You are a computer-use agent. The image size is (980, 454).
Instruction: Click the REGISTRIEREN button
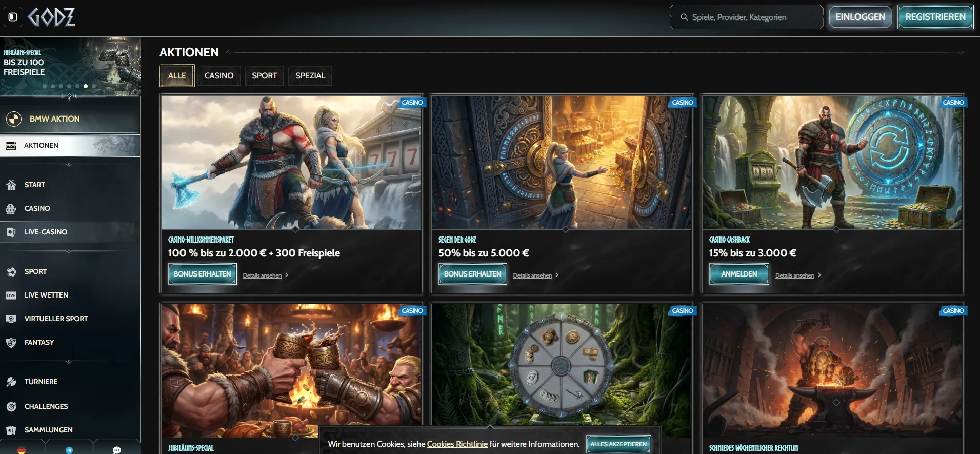[x=935, y=17]
